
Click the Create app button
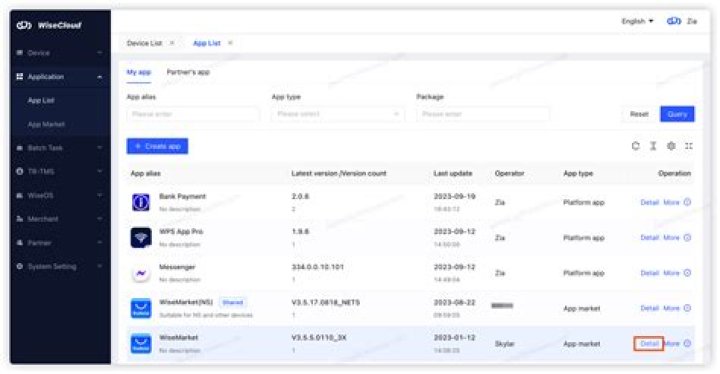click(x=157, y=146)
